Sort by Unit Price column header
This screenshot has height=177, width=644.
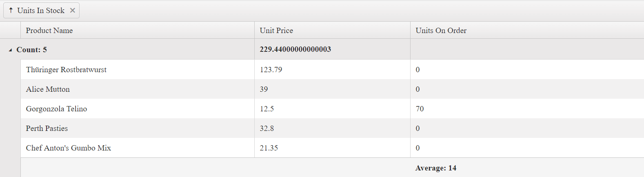[276, 31]
